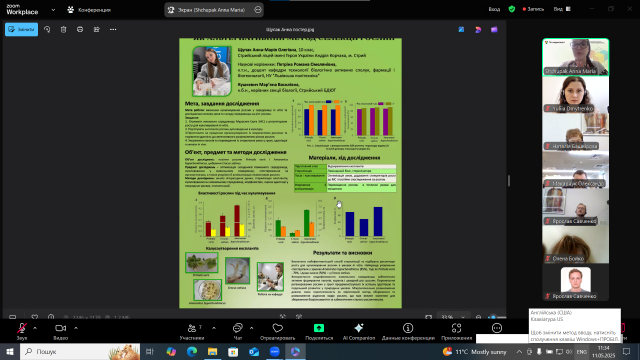640x360 pixels.
Task: Open options circle on the shared screen tab
Action: click(x=258, y=9)
